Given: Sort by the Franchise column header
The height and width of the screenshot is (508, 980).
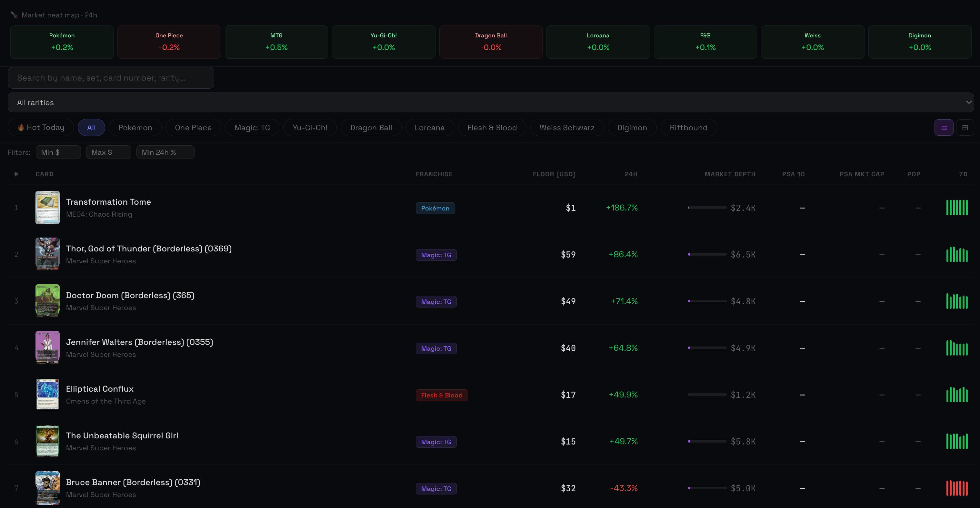Looking at the screenshot, I should pyautogui.click(x=434, y=174).
